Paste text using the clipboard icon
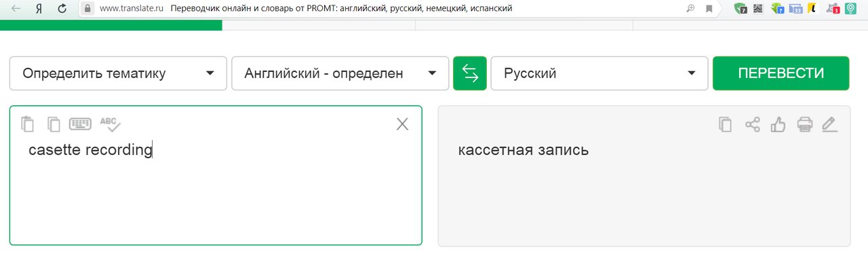 click(x=27, y=124)
